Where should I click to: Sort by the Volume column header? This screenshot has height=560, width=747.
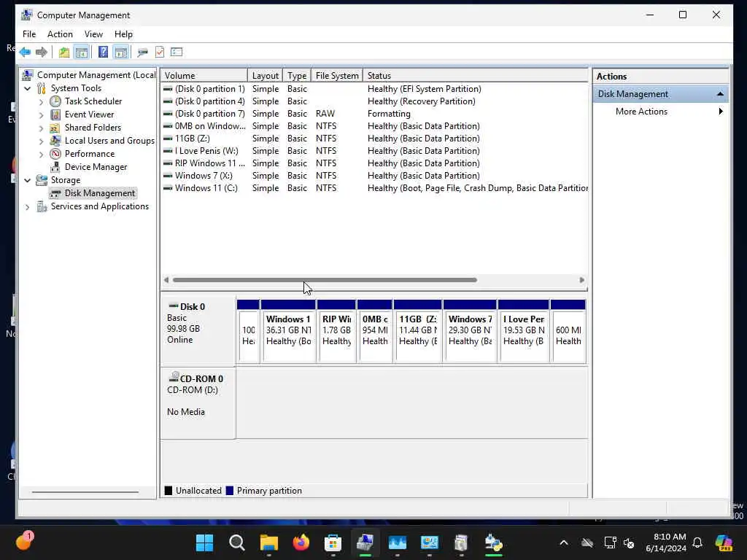tap(204, 76)
